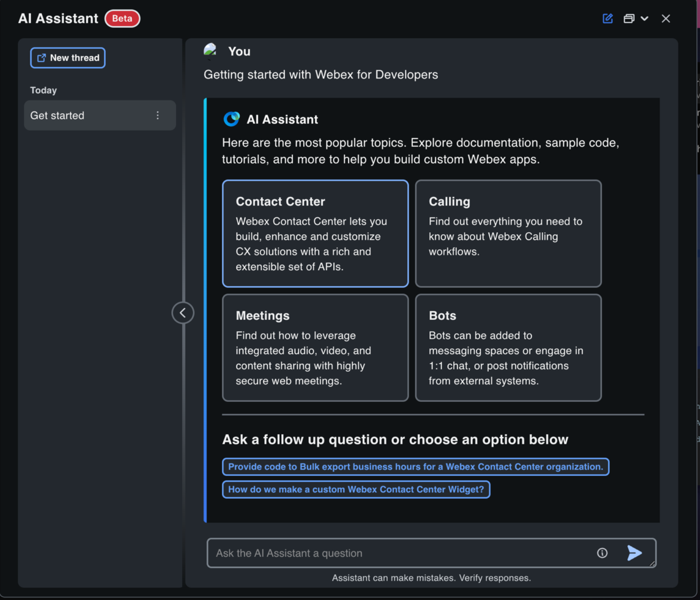Viewport: 700px width, 600px height.
Task: Click the Today section label
Action: click(43, 90)
